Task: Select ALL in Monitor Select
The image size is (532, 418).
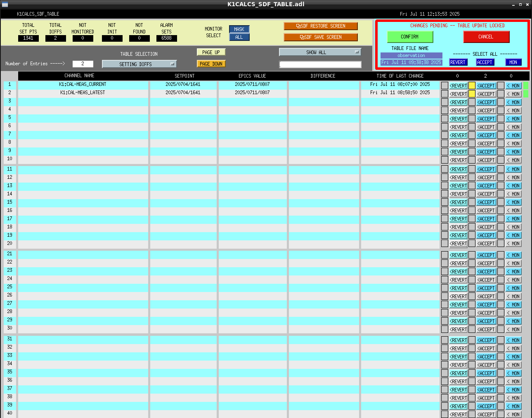Action: 239,37
